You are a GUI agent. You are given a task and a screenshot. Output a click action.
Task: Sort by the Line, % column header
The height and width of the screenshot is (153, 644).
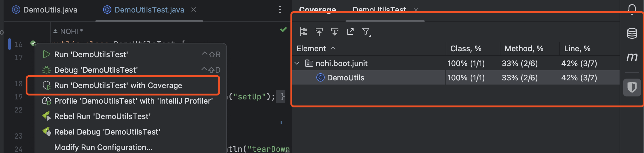577,49
